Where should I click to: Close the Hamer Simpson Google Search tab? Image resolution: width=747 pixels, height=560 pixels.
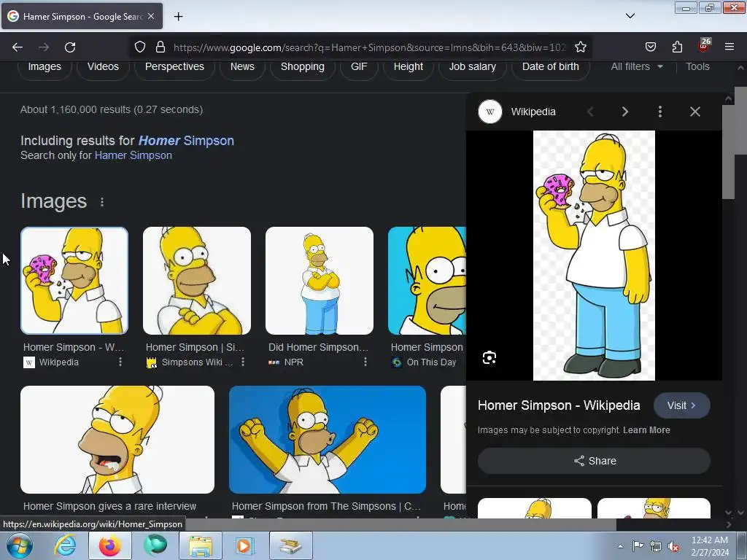151,16
